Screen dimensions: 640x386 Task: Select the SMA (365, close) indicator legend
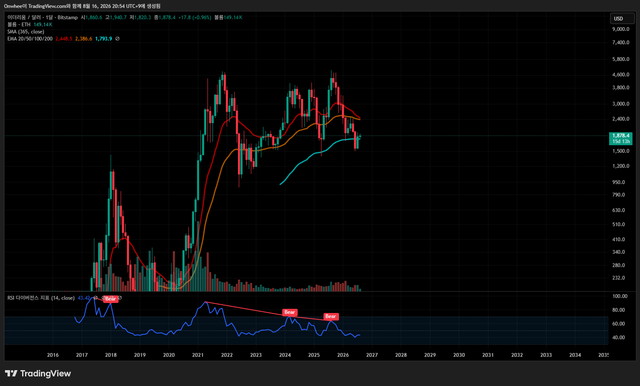pyautogui.click(x=26, y=31)
